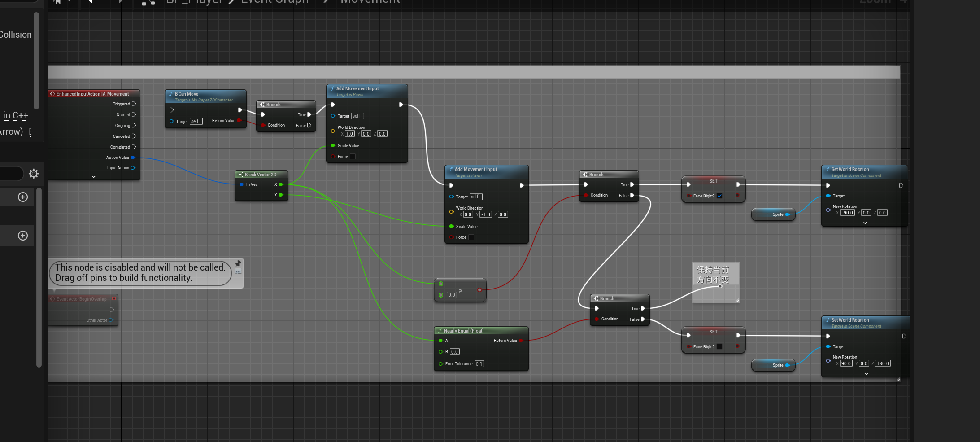Click the Canceled exec pin on IA_Movement
Screen dimensions: 980x442
(x=134, y=136)
